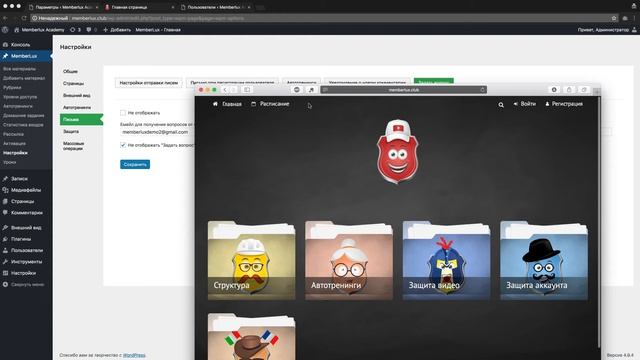Screen dimensions: 640x360
Task: Open the Защита аккаунта folder card
Action: pyautogui.click(x=544, y=260)
